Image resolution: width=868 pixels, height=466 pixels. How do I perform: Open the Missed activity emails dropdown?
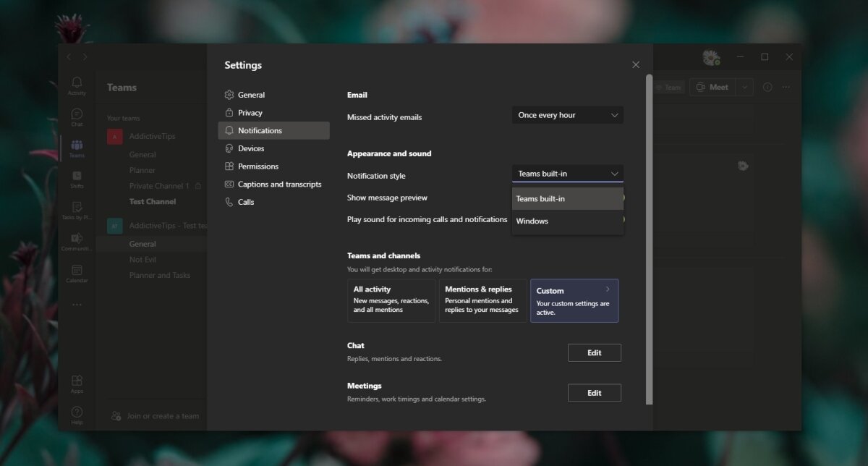pyautogui.click(x=567, y=114)
